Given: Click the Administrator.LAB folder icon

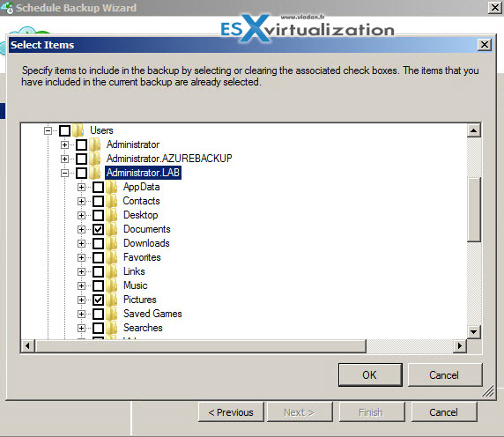Looking at the screenshot, I should [95, 173].
